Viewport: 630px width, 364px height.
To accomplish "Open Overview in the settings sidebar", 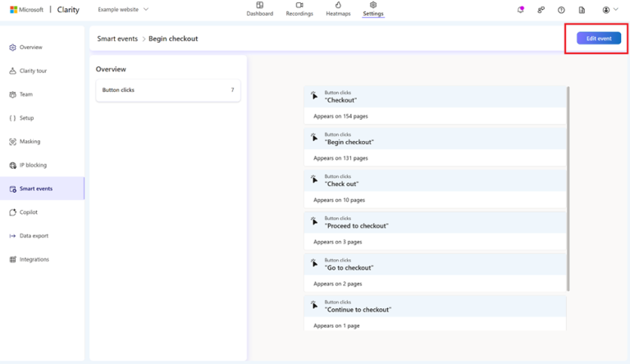I will (x=31, y=48).
